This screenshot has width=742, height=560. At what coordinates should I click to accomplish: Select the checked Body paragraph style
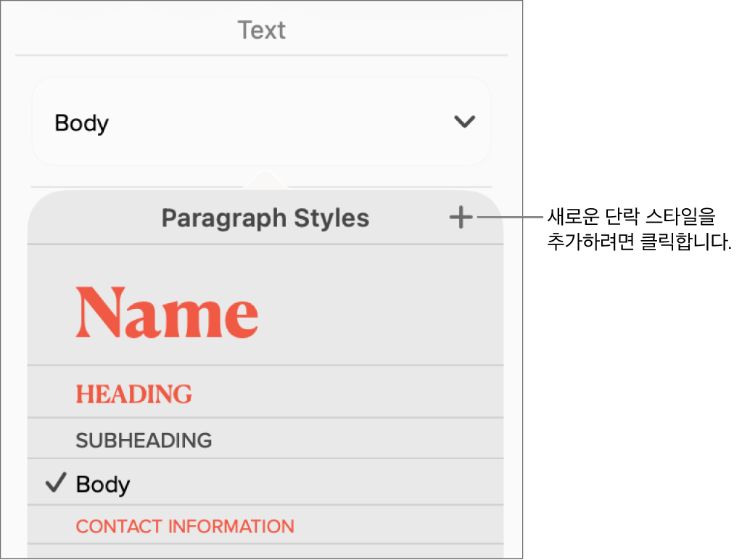[x=265, y=482]
